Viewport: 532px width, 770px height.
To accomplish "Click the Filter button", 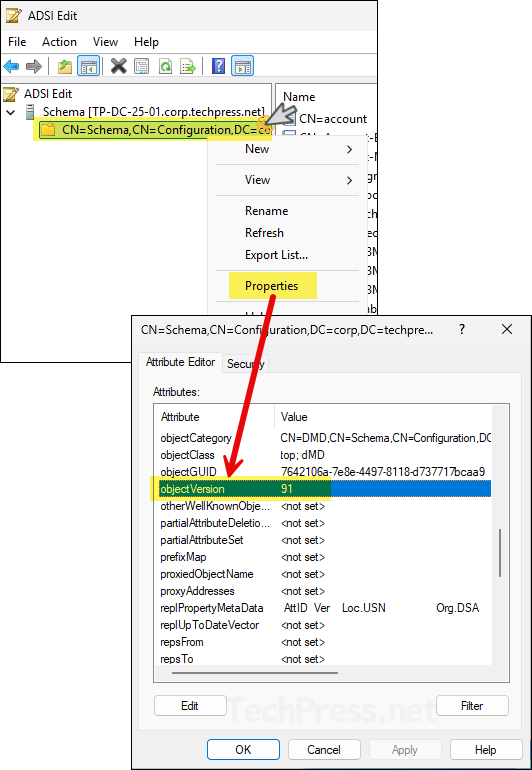I will (x=472, y=706).
